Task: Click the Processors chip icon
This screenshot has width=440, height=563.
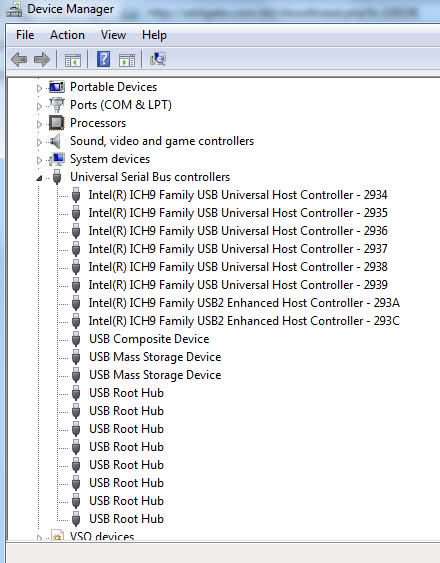Action: pyautogui.click(x=56, y=123)
